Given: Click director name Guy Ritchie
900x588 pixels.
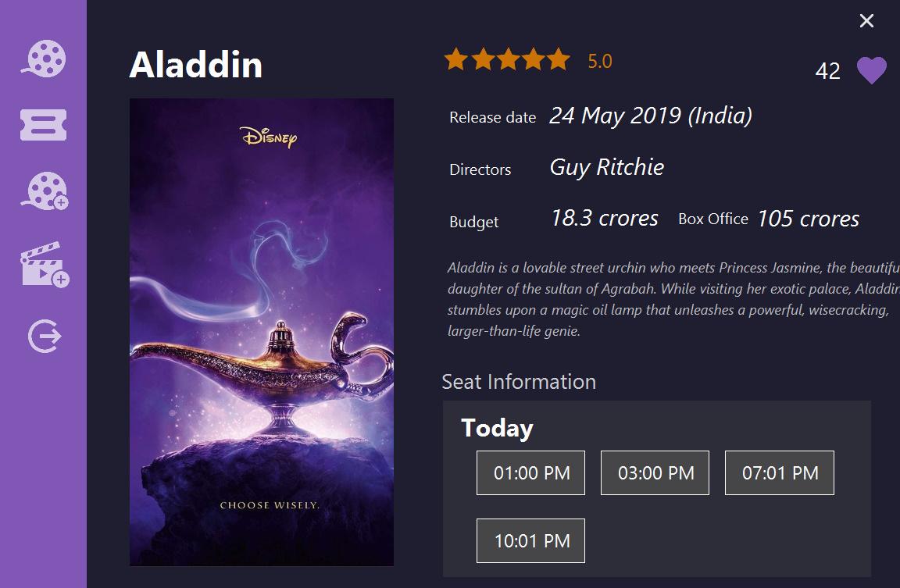Looking at the screenshot, I should [607, 167].
